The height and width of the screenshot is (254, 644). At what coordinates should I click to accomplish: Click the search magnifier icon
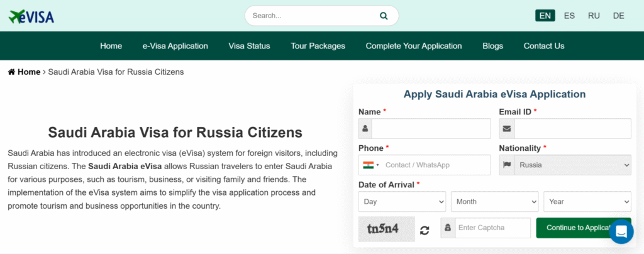point(384,16)
